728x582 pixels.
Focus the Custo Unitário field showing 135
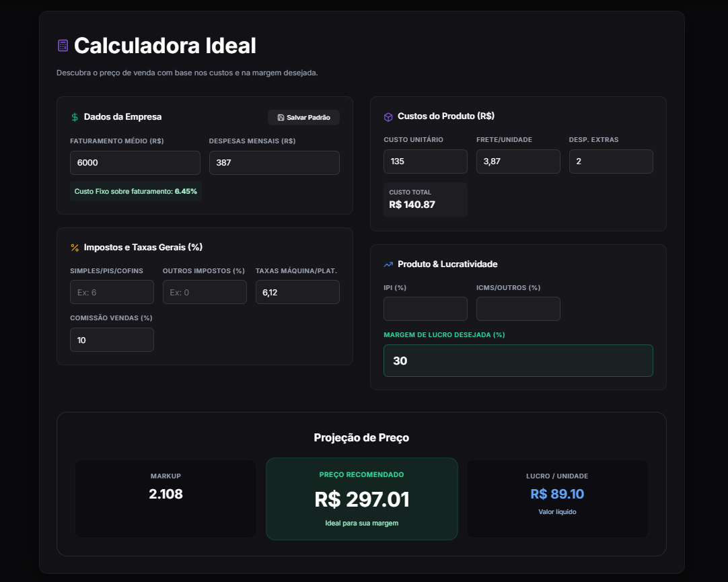(x=425, y=161)
